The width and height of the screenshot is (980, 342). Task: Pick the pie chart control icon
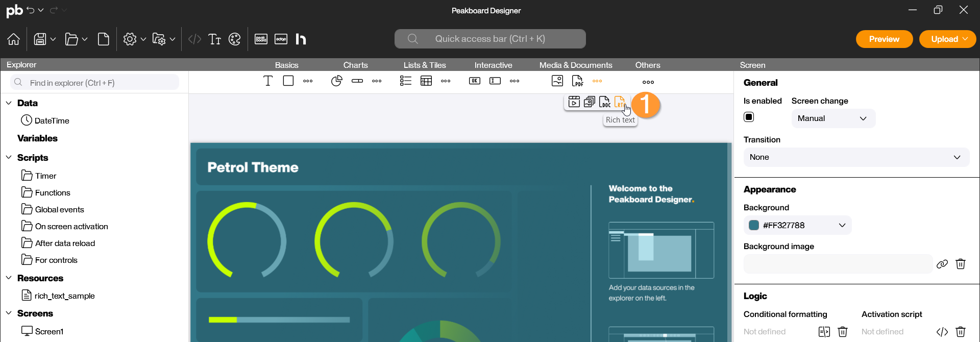[336, 81]
